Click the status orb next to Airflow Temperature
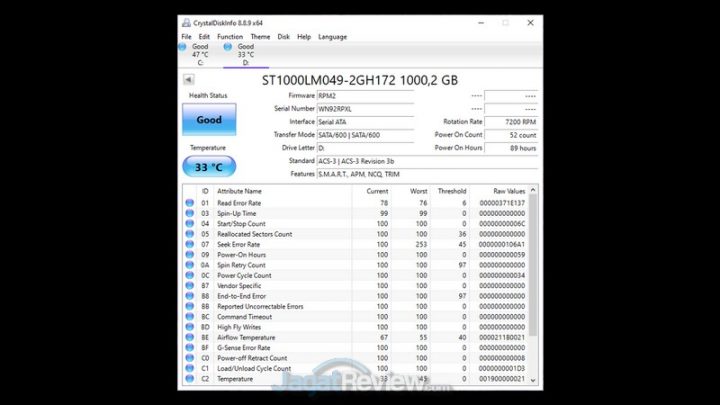This screenshot has height=405, width=720. tap(190, 338)
